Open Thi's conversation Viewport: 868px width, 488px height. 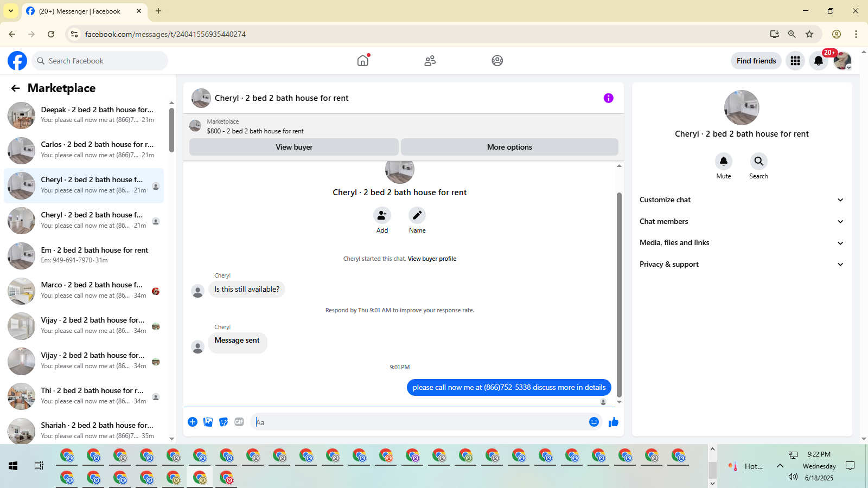[x=84, y=396]
